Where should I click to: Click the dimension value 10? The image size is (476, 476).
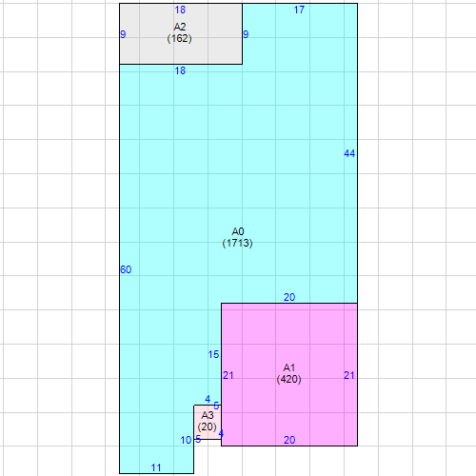click(186, 440)
